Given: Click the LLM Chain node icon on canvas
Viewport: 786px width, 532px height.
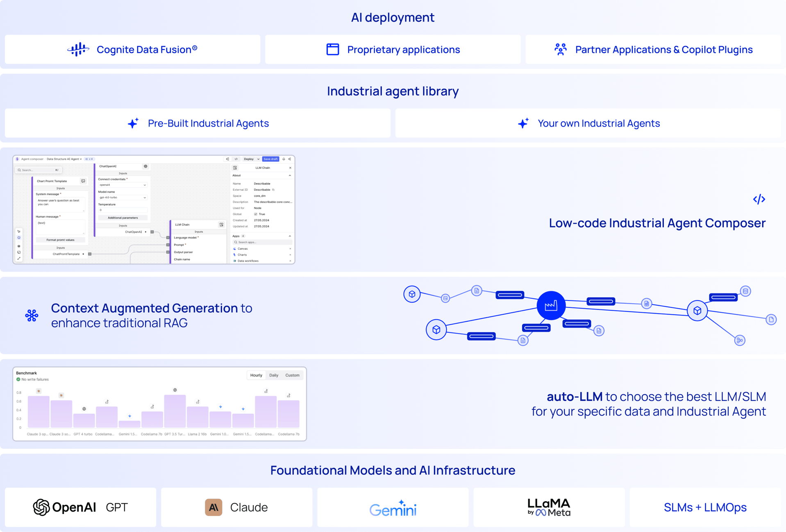Looking at the screenshot, I should (x=221, y=225).
